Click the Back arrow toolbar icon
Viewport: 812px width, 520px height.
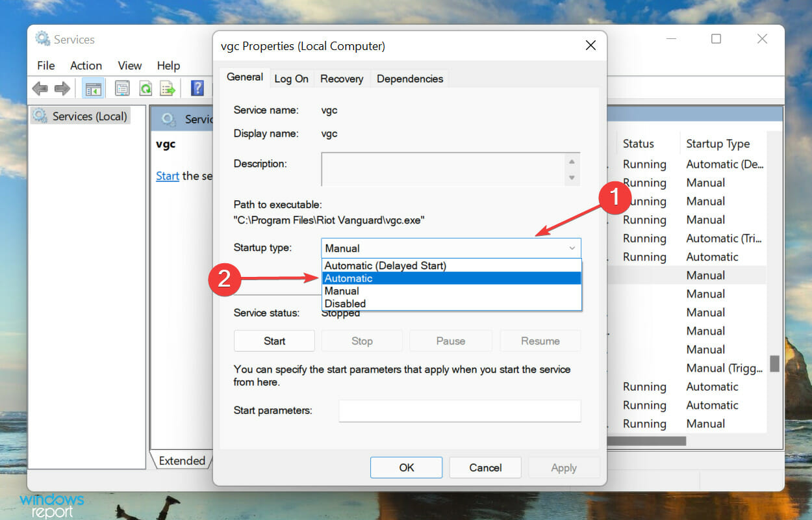[x=40, y=88]
